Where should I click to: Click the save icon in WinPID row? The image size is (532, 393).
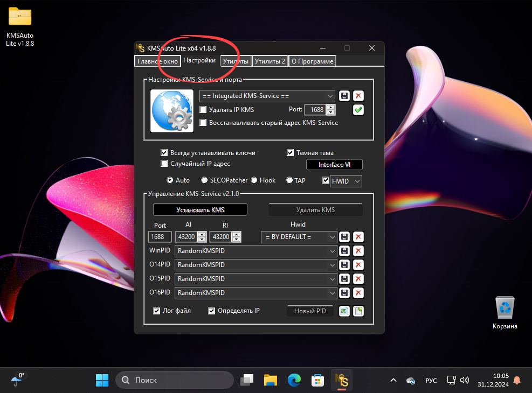click(344, 251)
